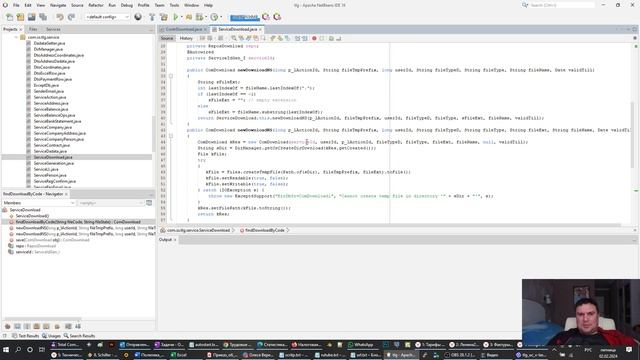Minimize the Projects panel group

[151, 29]
